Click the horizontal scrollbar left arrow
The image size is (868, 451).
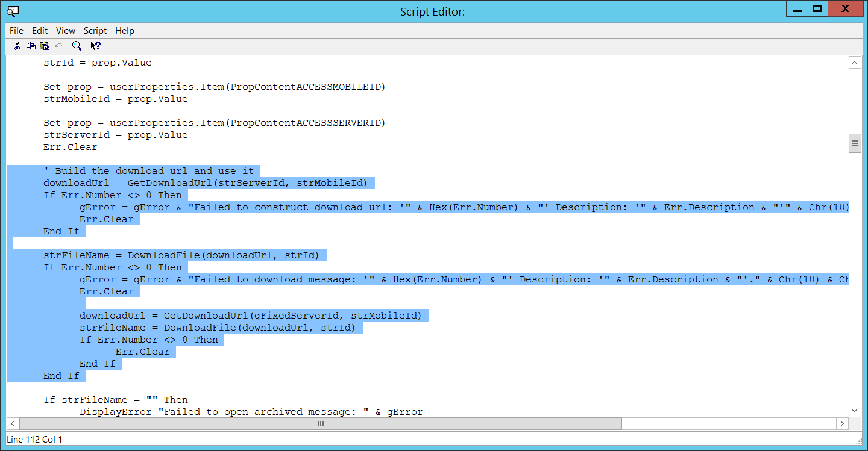click(13, 424)
